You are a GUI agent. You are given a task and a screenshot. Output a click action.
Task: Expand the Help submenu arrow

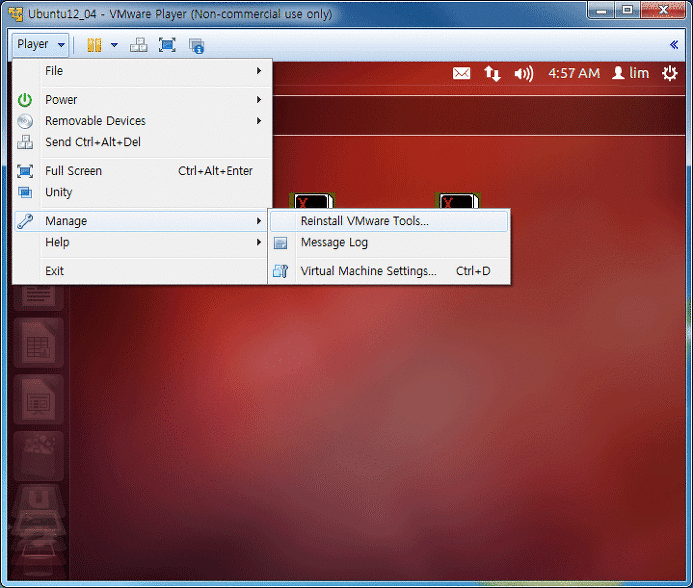tap(259, 242)
